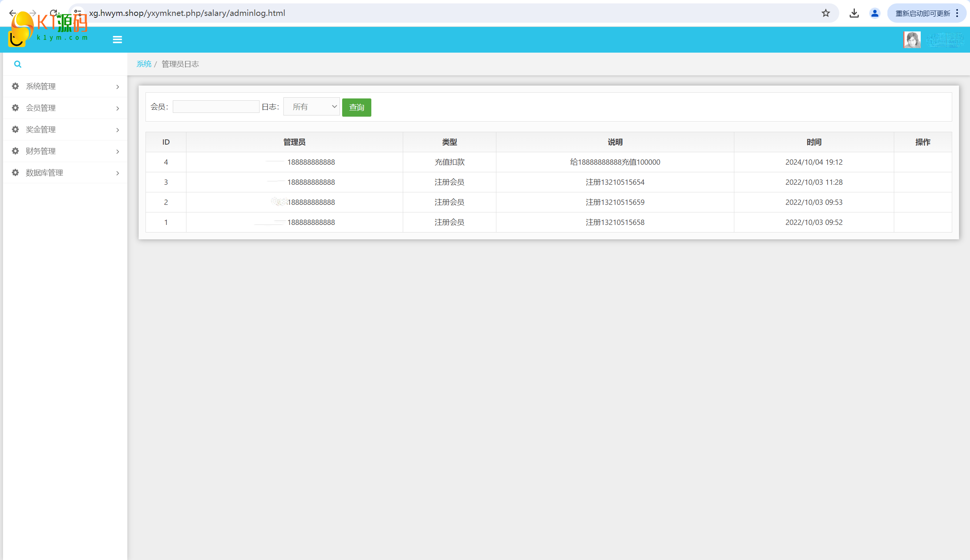Open the 日志 type dropdown
The width and height of the screenshot is (970, 560).
point(311,106)
